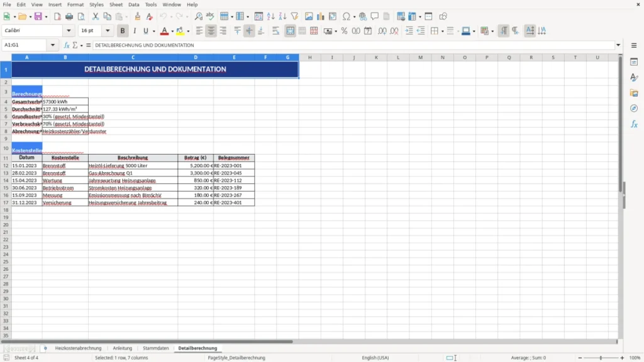Open Sidebar Properties deck
The height and width of the screenshot is (362, 644).
634,62
